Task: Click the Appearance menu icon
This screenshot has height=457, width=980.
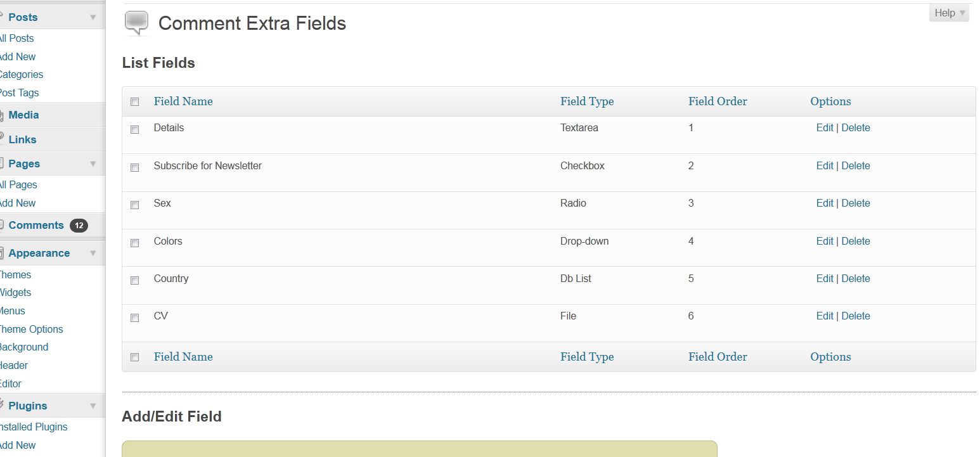Action: [2, 252]
